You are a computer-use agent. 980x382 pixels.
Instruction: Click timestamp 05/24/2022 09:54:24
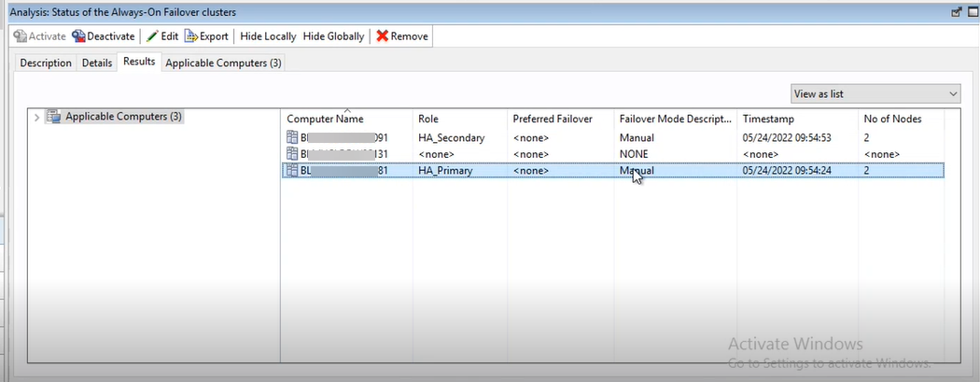[x=786, y=170]
